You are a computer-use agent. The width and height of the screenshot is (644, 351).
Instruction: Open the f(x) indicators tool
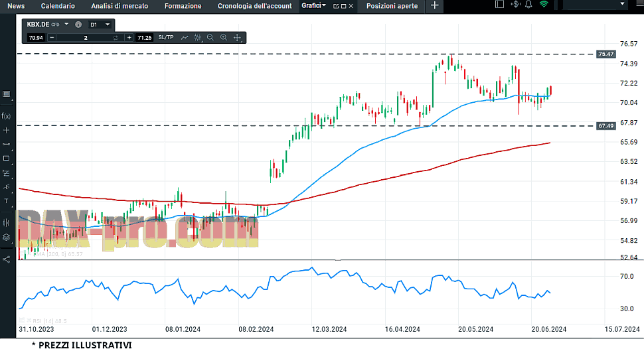coord(6,115)
